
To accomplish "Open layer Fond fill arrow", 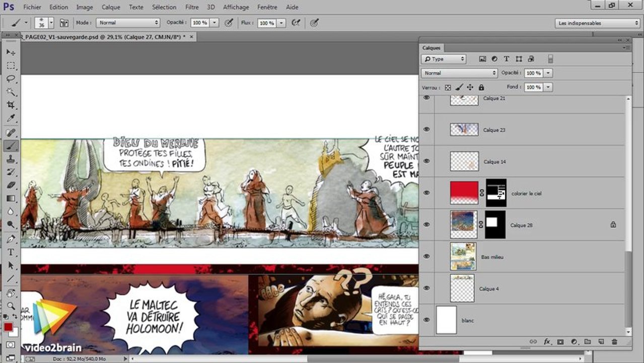I will point(548,87).
